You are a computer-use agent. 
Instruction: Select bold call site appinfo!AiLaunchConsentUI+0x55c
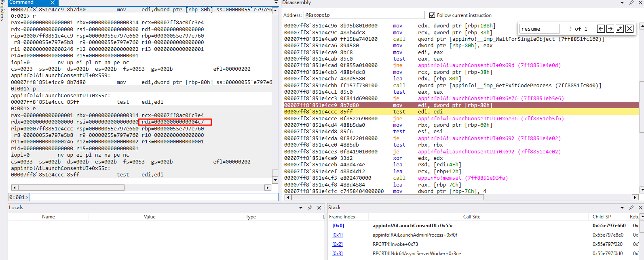tap(413, 226)
